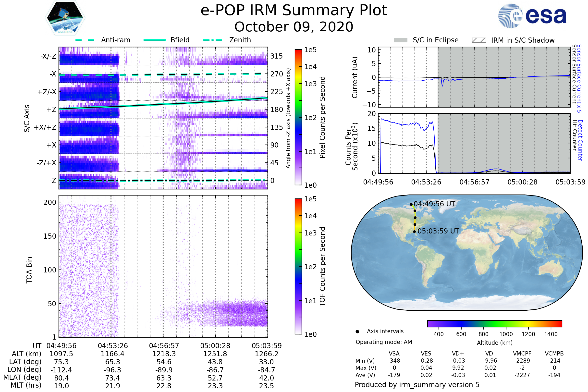Click the Altitude (km) horizontal colorbar
This screenshot has height=392, width=588.
pyautogui.click(x=494, y=323)
